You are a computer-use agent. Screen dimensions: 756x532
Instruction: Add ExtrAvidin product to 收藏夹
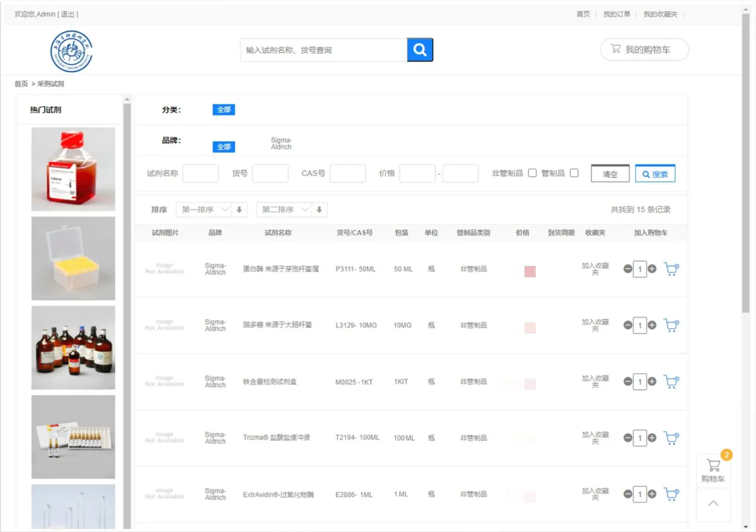coord(595,494)
